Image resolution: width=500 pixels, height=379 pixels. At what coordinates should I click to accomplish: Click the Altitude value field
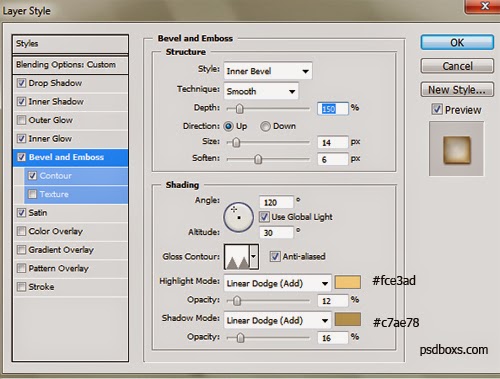click(276, 233)
